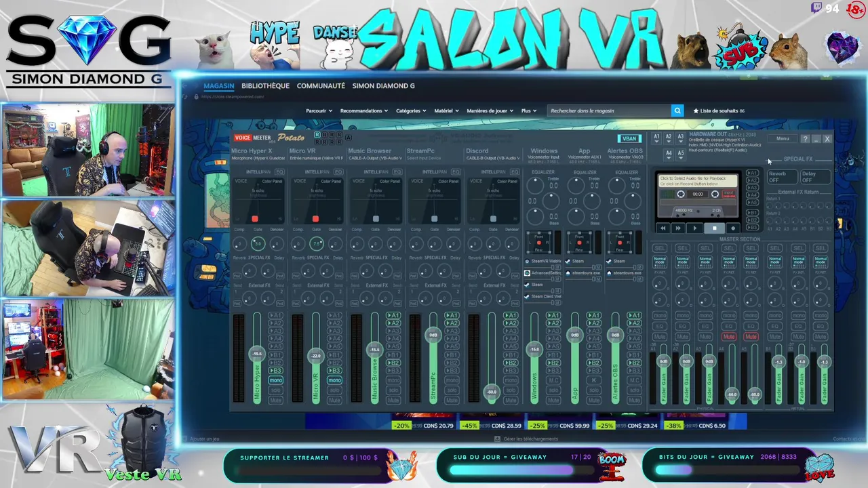Viewport: 868px width, 488px height.
Task: Open the A3 hardware out device dropdown
Action: tap(681, 137)
